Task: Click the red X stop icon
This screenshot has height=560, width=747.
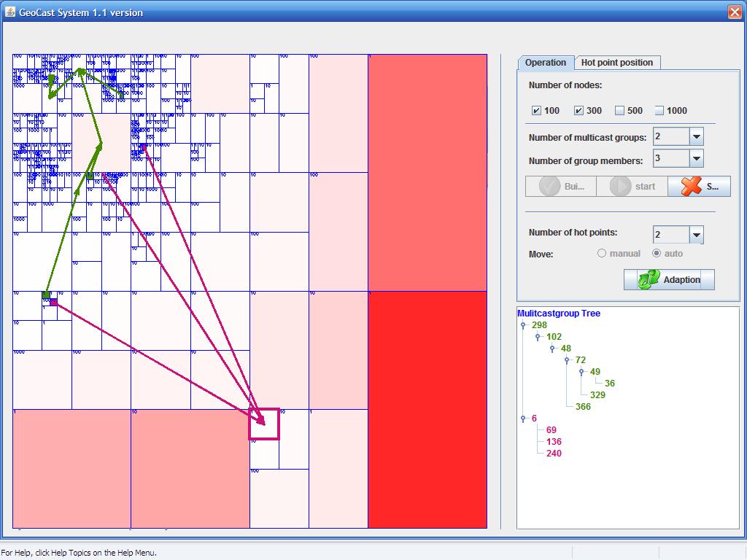Action: [x=691, y=186]
